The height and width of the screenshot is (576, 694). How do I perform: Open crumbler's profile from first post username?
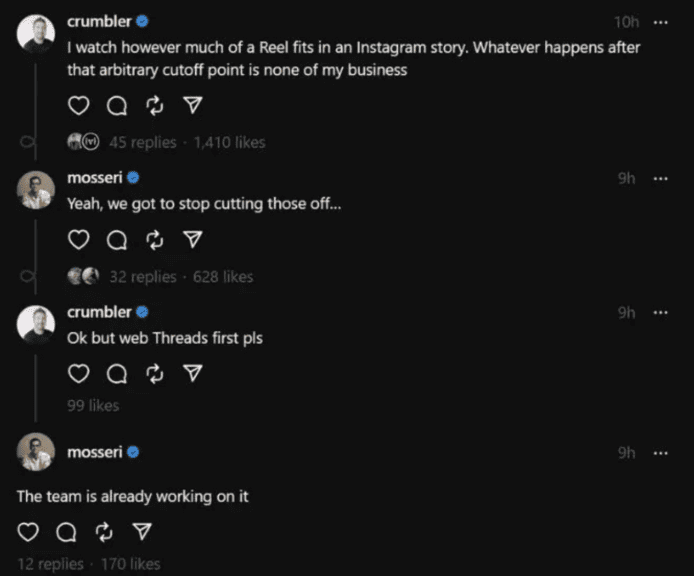[99, 21]
